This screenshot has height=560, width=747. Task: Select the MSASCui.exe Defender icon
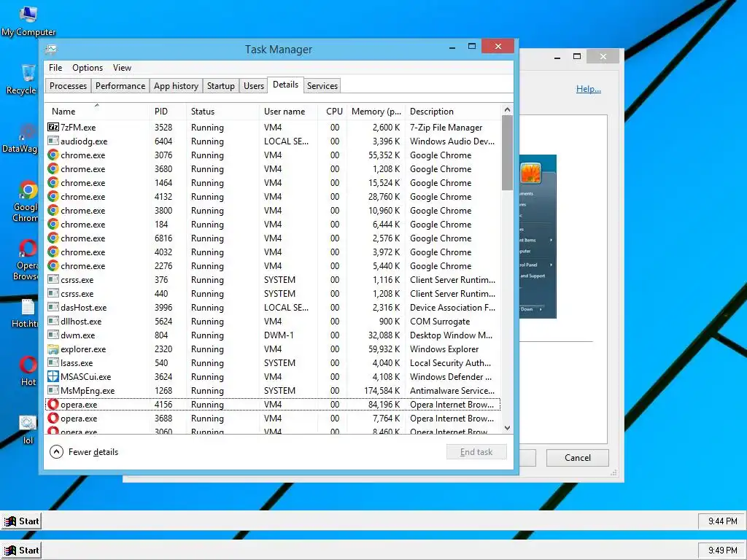pyautogui.click(x=53, y=377)
